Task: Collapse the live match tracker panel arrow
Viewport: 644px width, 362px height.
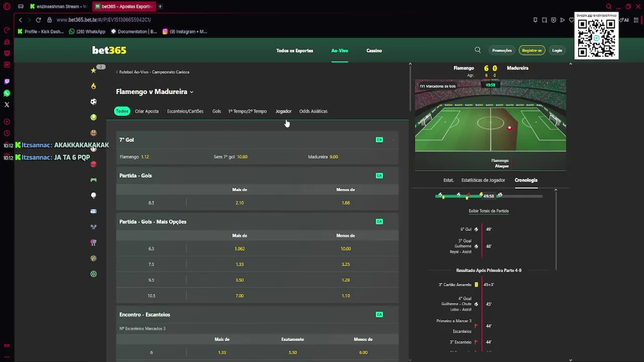Action: [570, 64]
